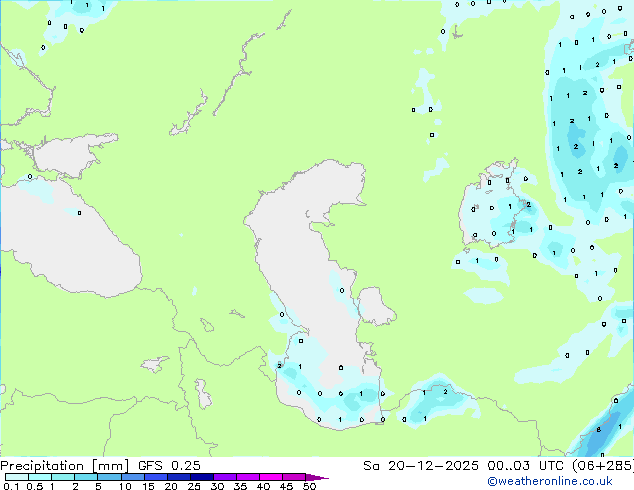Screen dimensions: 634x490
Task: Click the purple arrow tip above 50 mm
Action: click(317, 477)
